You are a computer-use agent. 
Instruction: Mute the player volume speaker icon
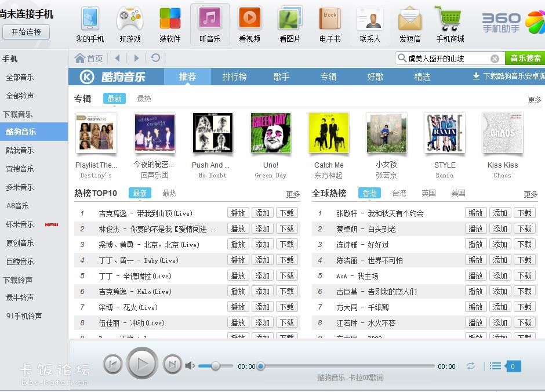pos(190,365)
